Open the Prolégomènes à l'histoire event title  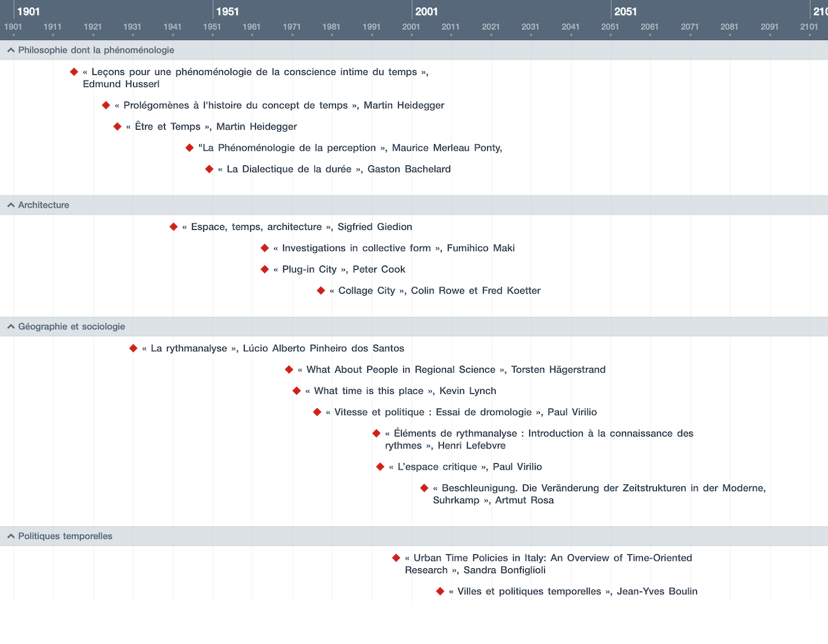click(x=279, y=105)
